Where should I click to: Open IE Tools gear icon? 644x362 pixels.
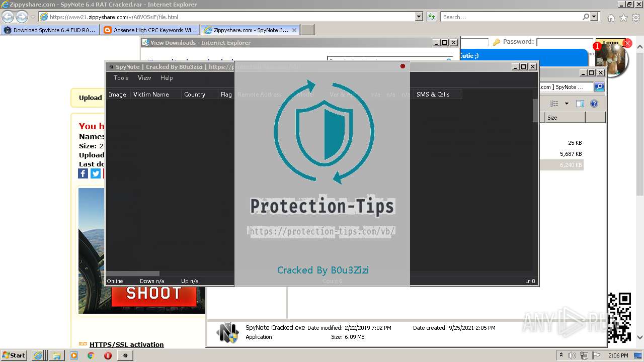click(635, 18)
